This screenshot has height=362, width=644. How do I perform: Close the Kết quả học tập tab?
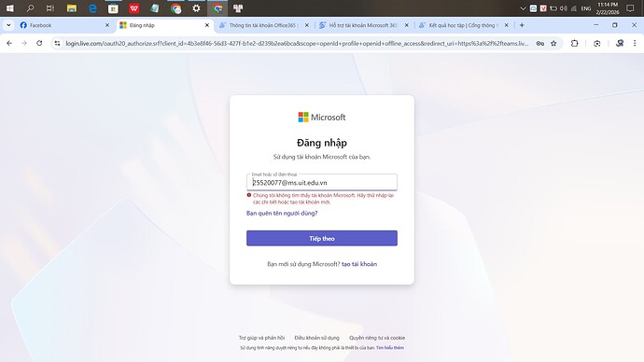507,25
